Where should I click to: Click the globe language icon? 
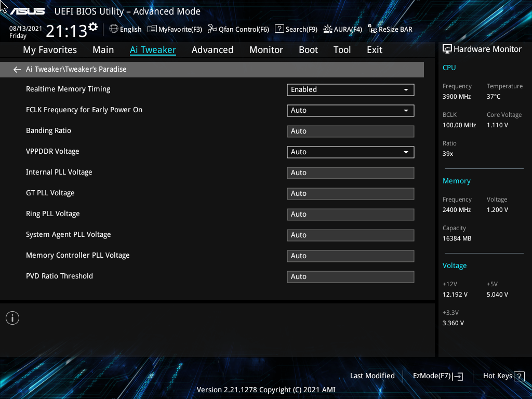[114, 29]
